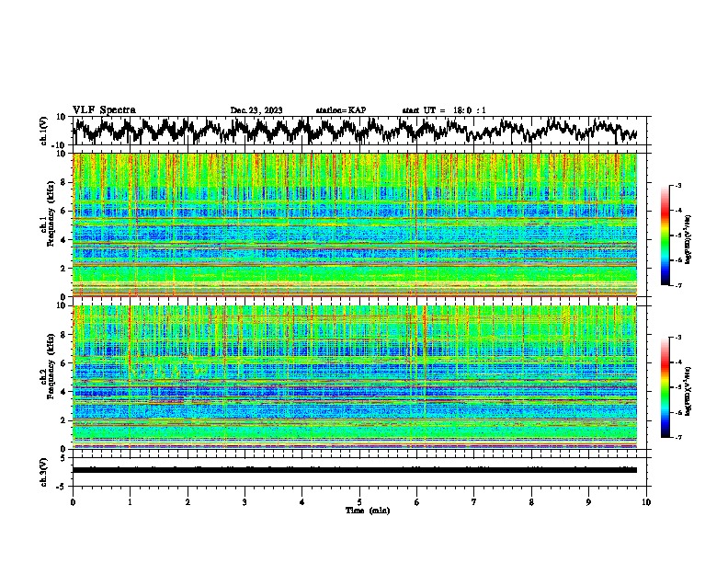Click the 5 tick on ch.3 voltage axis
Viewport: 728px width, 563px height.
[x=64, y=458]
